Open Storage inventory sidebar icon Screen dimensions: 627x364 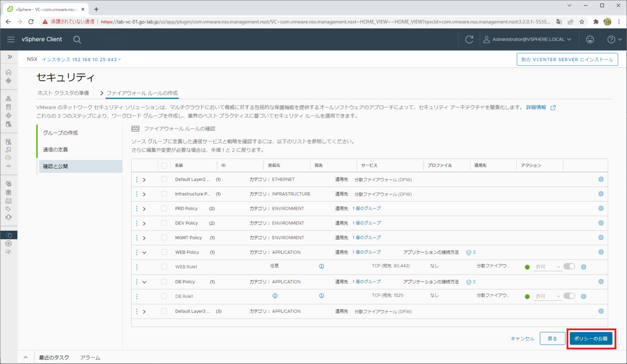8,115
